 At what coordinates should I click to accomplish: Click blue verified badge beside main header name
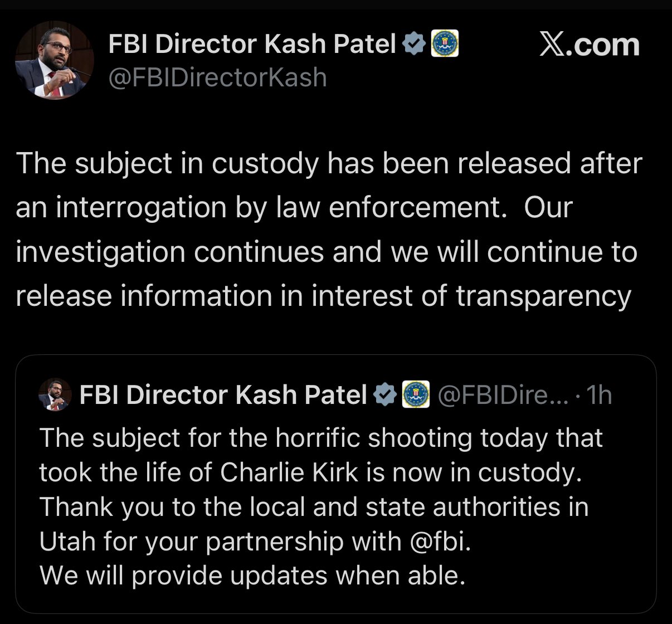pos(413,44)
